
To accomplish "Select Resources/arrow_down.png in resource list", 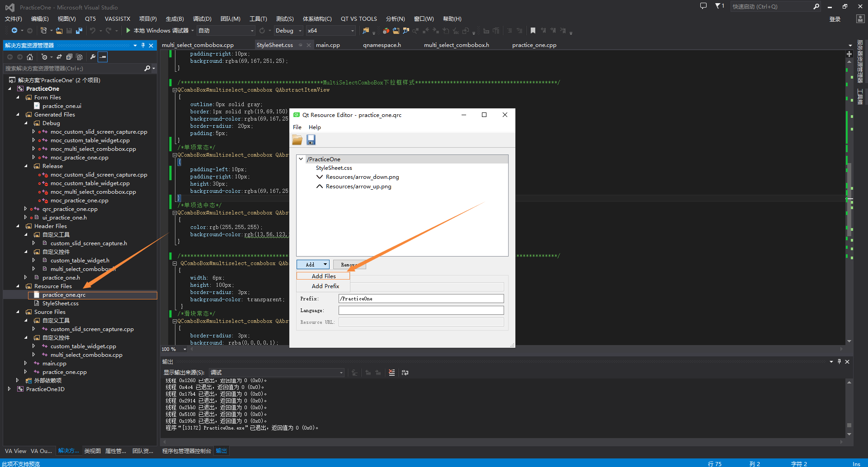I will pyautogui.click(x=362, y=177).
